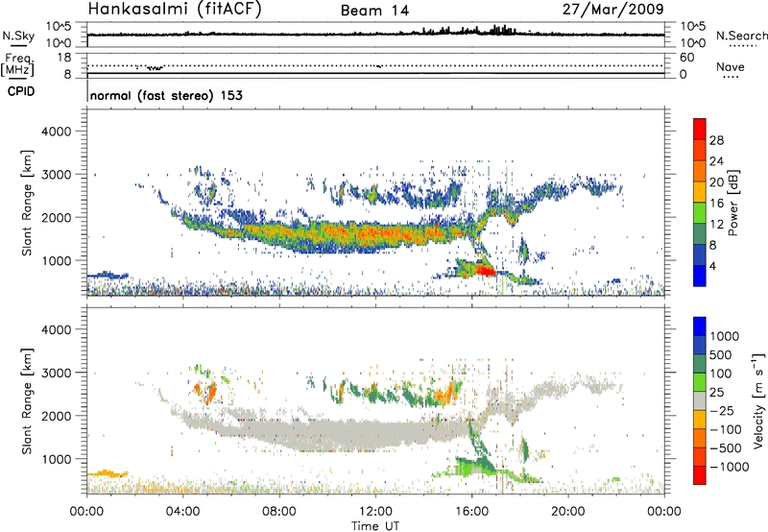Click the 20:00 time tick label
768x532 pixels.
pyautogui.click(x=568, y=512)
